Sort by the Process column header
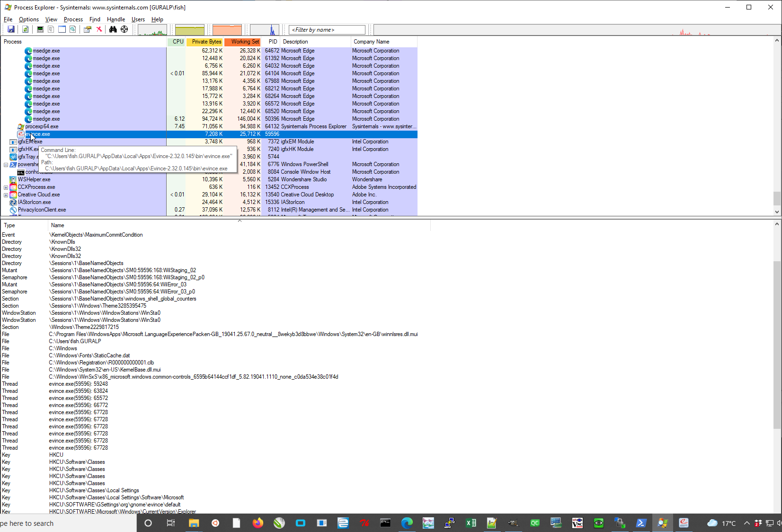The height and width of the screenshot is (532, 782). click(x=84, y=42)
